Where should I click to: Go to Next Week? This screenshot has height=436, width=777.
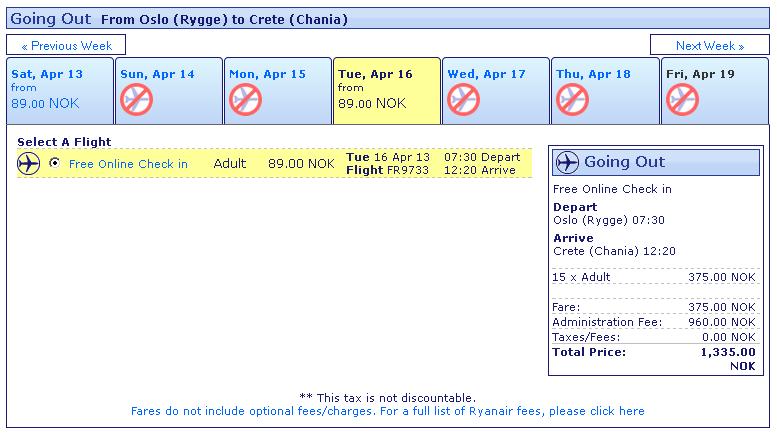pos(710,45)
